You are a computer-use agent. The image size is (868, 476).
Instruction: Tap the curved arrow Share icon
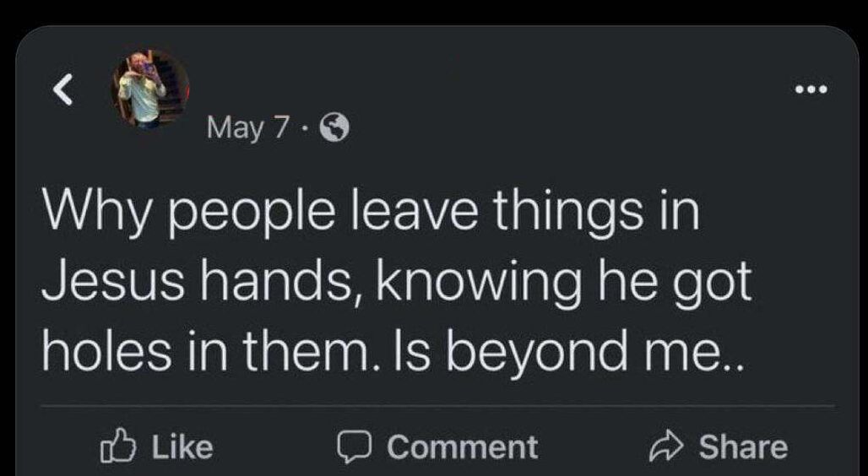(668, 446)
